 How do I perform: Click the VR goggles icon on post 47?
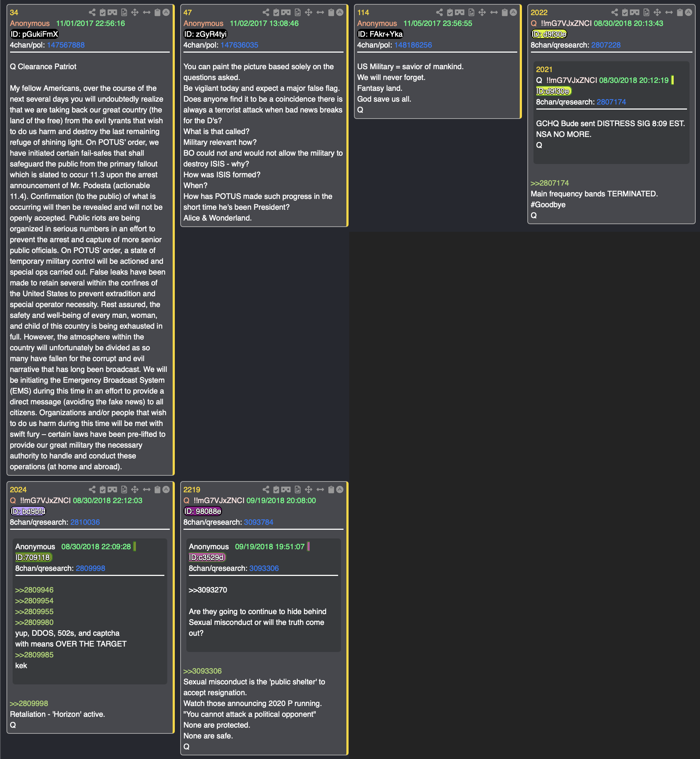click(286, 13)
